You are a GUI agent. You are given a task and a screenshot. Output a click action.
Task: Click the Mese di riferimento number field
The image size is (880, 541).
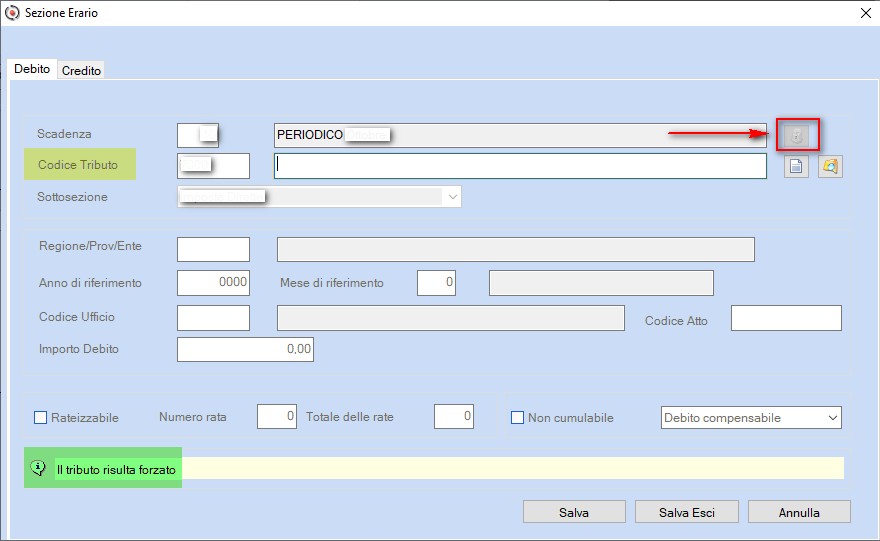click(x=436, y=283)
